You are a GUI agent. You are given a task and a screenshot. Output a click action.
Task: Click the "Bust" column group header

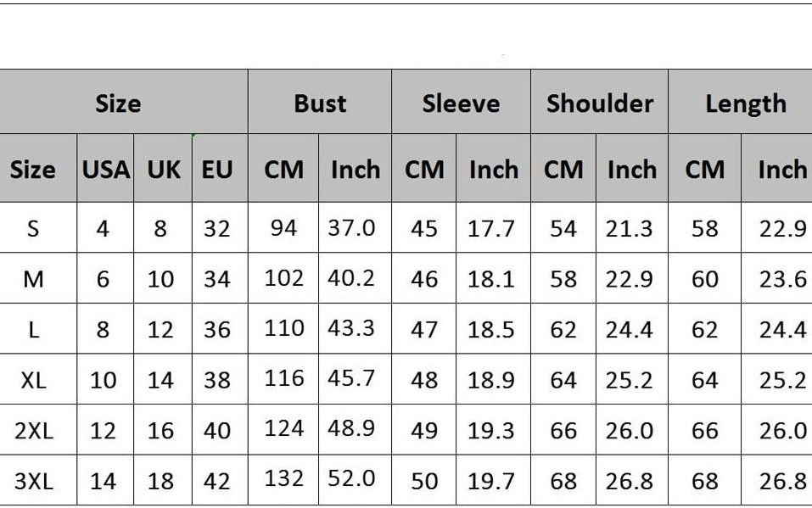(x=320, y=103)
